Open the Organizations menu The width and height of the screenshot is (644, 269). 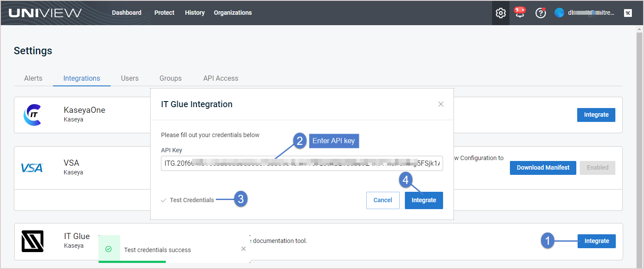[x=233, y=13]
